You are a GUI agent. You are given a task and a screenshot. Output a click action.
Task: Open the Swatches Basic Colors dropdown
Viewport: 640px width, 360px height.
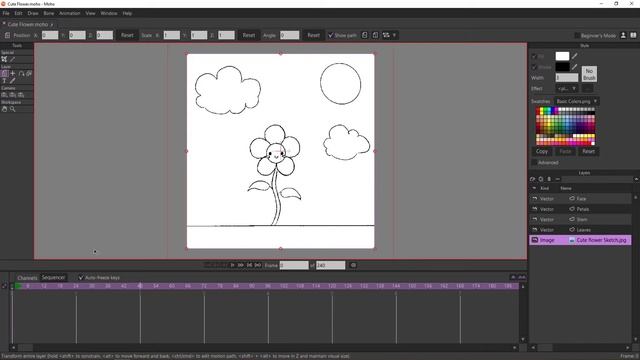pyautogui.click(x=577, y=101)
